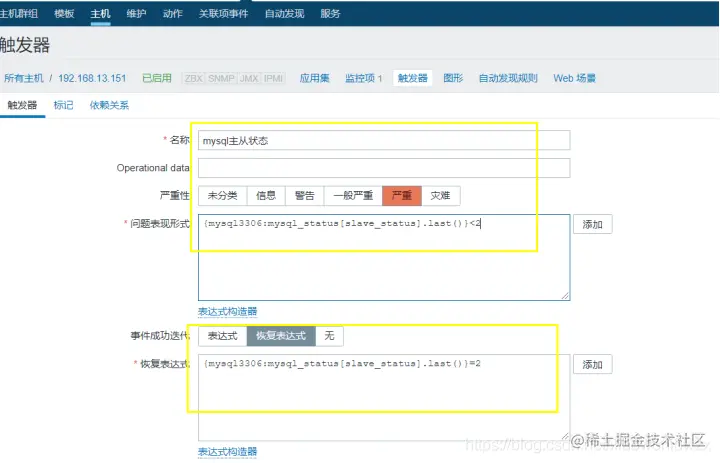Choose 无 for event OK generation
720x463 pixels.
[329, 336]
